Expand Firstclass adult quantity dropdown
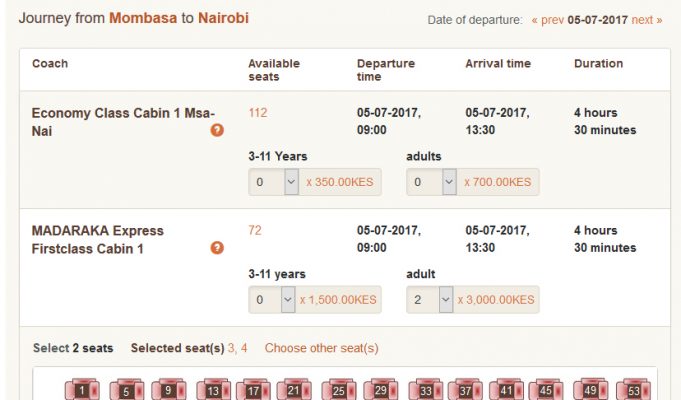Screen dimensions: 681x400 pos(430,300)
